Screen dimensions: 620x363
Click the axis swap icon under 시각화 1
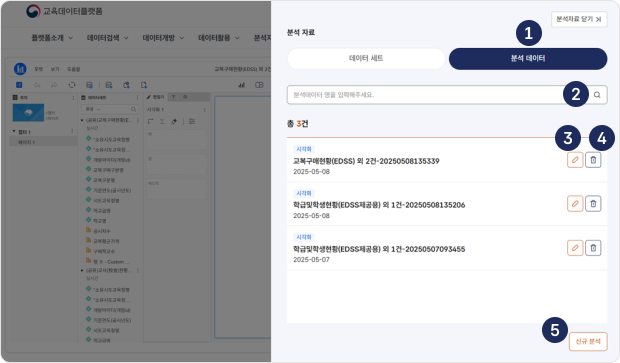tap(150, 121)
